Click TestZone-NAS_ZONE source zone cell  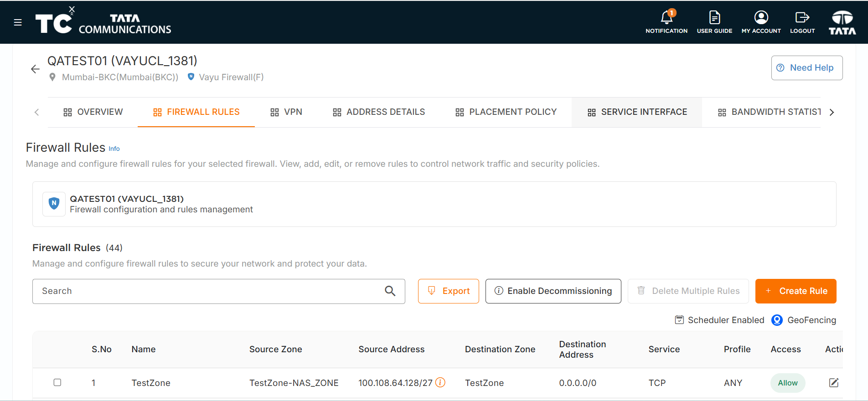294,383
